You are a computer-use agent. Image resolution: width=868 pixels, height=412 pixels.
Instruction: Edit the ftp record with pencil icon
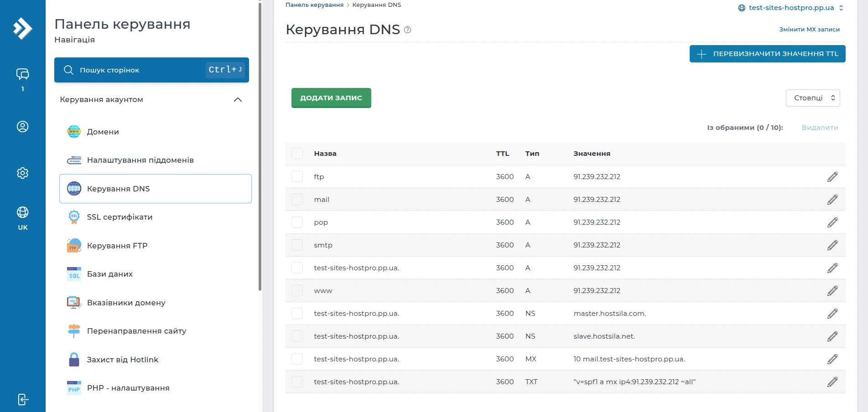[x=832, y=177]
